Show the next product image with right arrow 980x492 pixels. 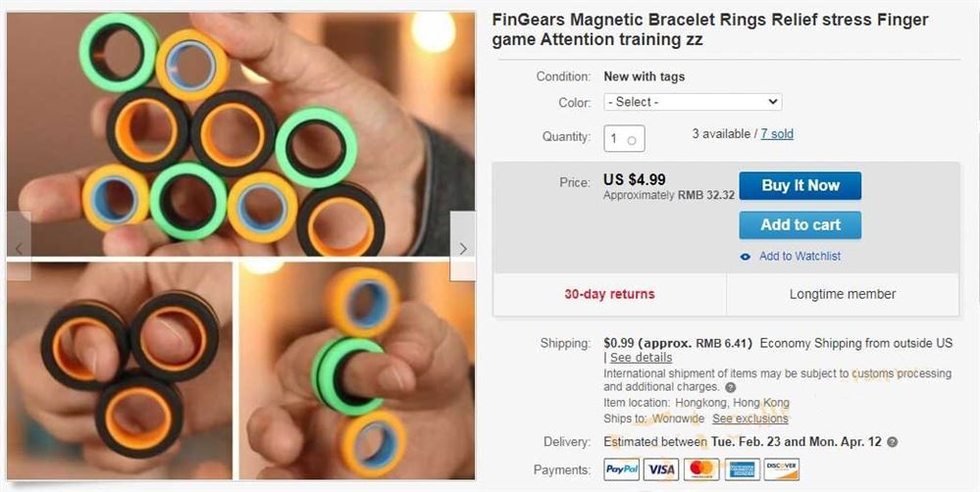462,249
